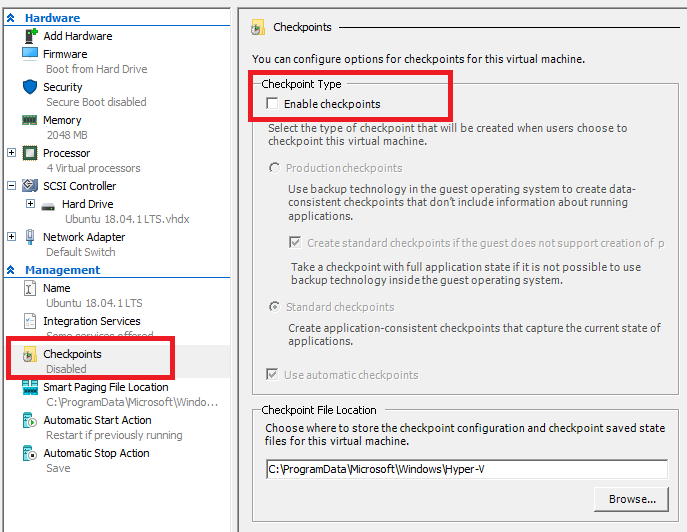The height and width of the screenshot is (532, 687).
Task: Click 'Ubuntu 18.04.1 LTS.vhdx' text
Action: (x=127, y=219)
